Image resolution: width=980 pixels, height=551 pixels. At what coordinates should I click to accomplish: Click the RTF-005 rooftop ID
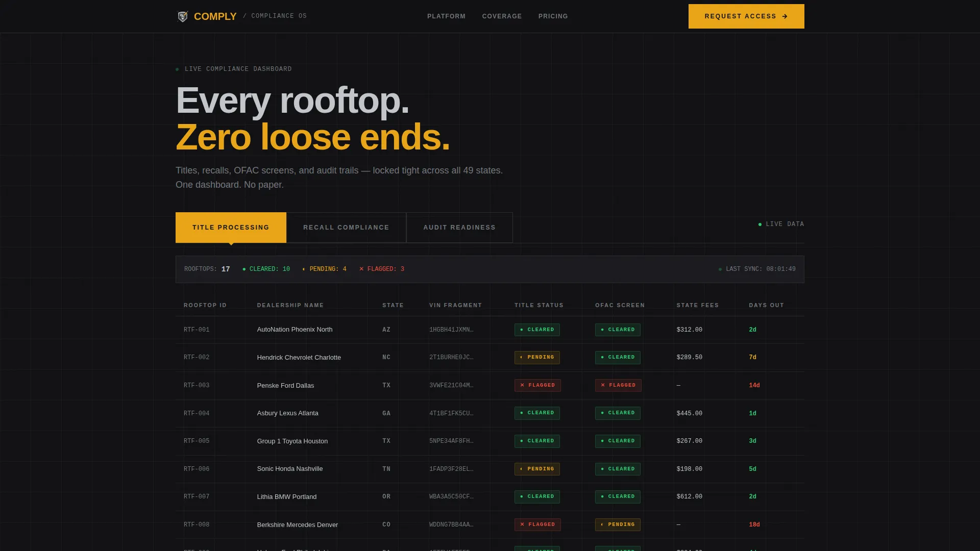pyautogui.click(x=197, y=441)
